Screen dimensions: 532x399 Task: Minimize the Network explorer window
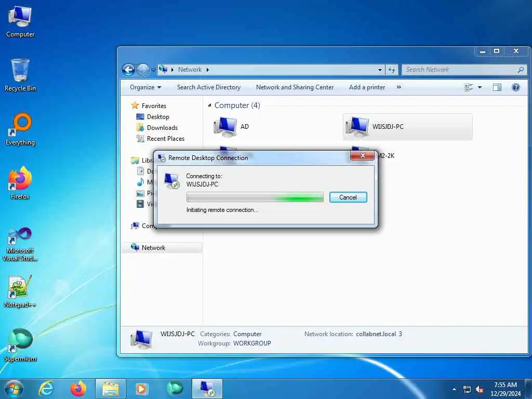(483, 51)
